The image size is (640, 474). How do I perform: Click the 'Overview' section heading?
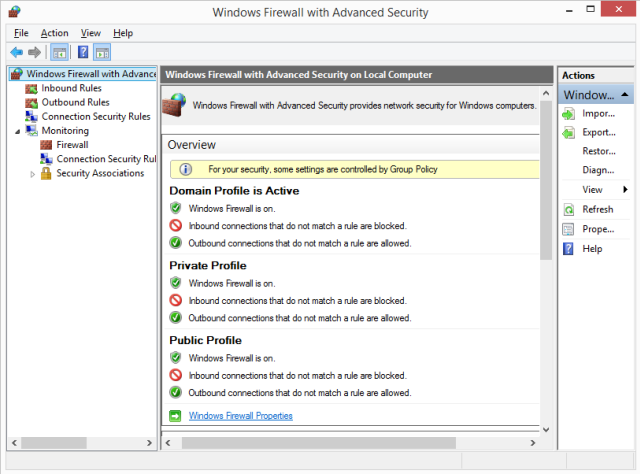(x=191, y=145)
